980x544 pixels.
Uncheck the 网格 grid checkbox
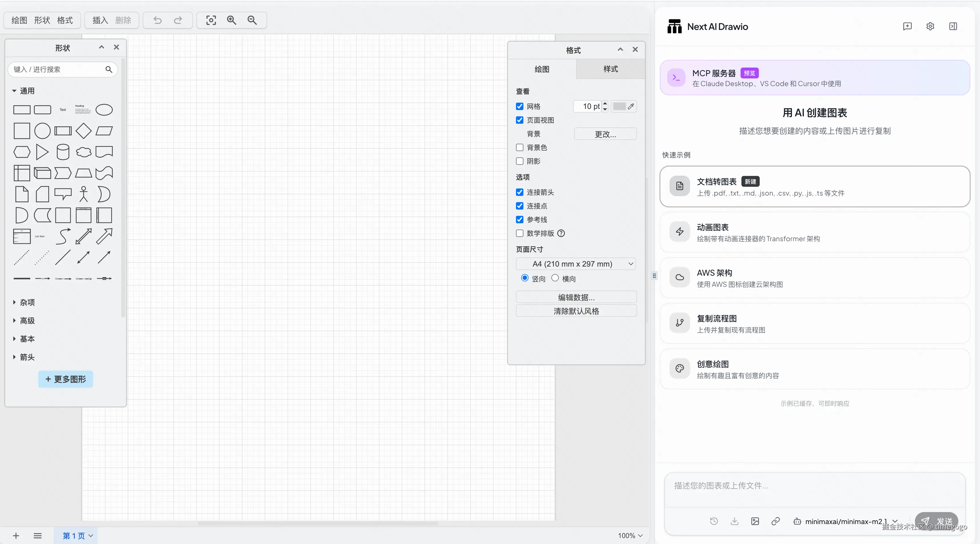tap(520, 106)
